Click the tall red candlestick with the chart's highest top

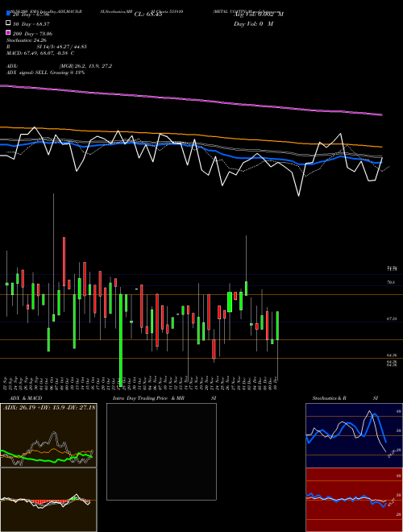64,262
